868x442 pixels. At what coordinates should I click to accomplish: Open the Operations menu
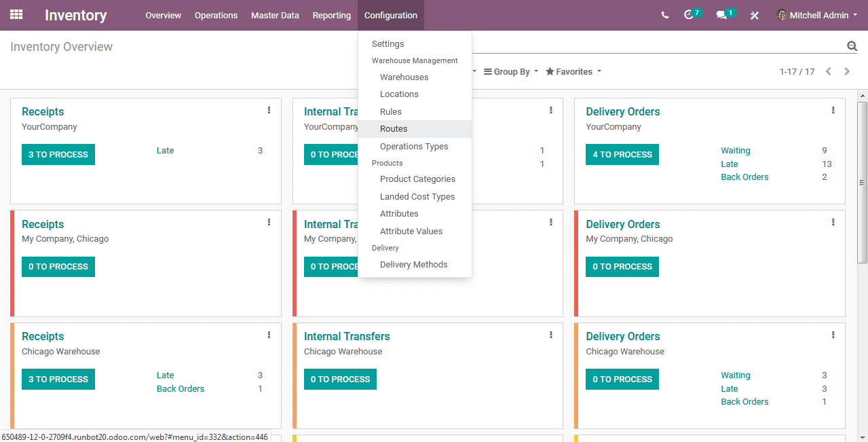(x=216, y=15)
